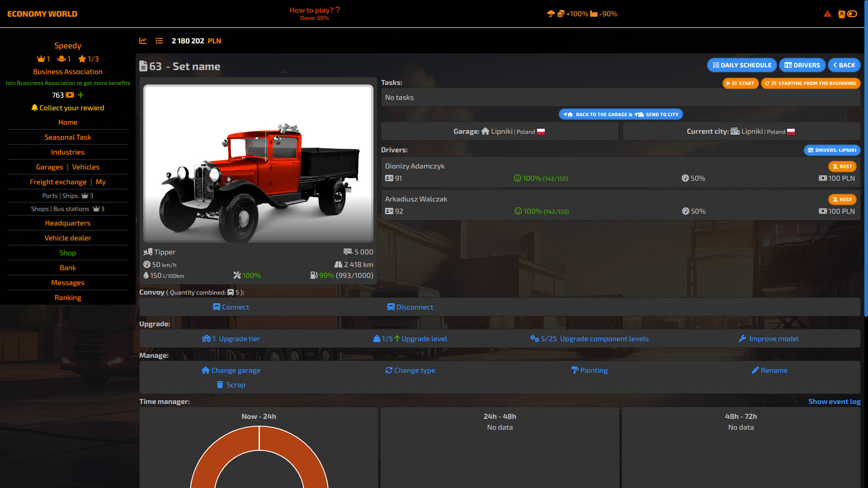Start the vehicle's task
Viewport: 868px width, 488px height.
tap(741, 83)
